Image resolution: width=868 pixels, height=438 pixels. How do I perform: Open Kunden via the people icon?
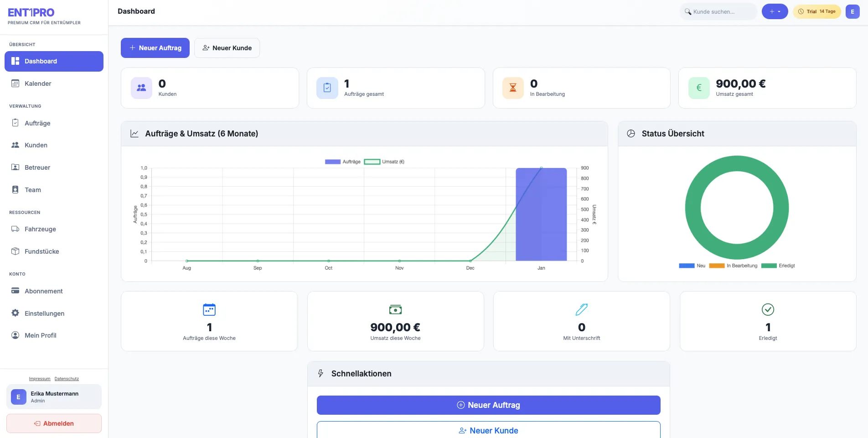pyautogui.click(x=15, y=145)
